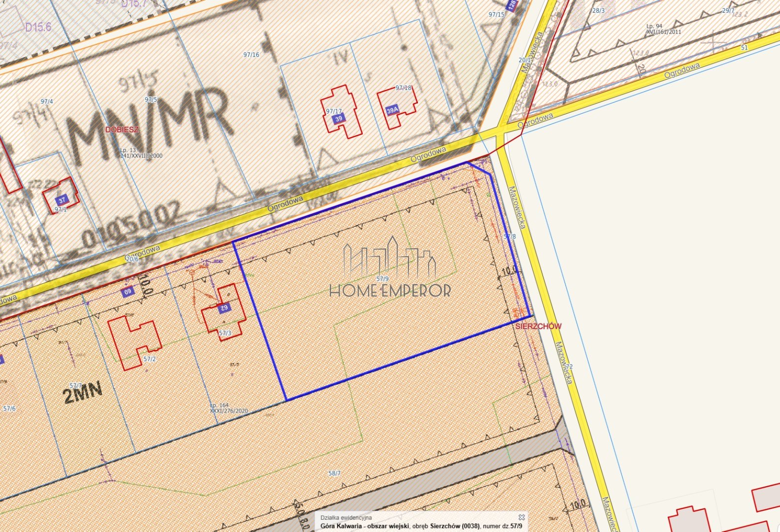Select parcel label 29/7

[728, 10]
